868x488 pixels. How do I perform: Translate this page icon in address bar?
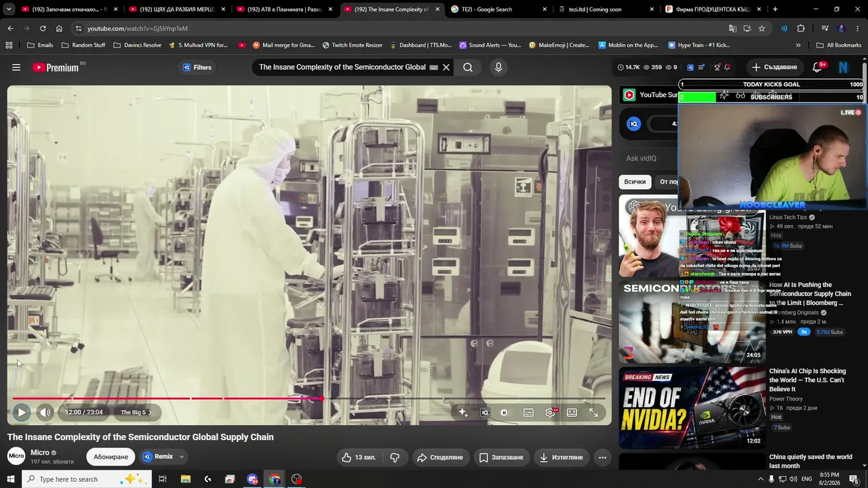(732, 28)
